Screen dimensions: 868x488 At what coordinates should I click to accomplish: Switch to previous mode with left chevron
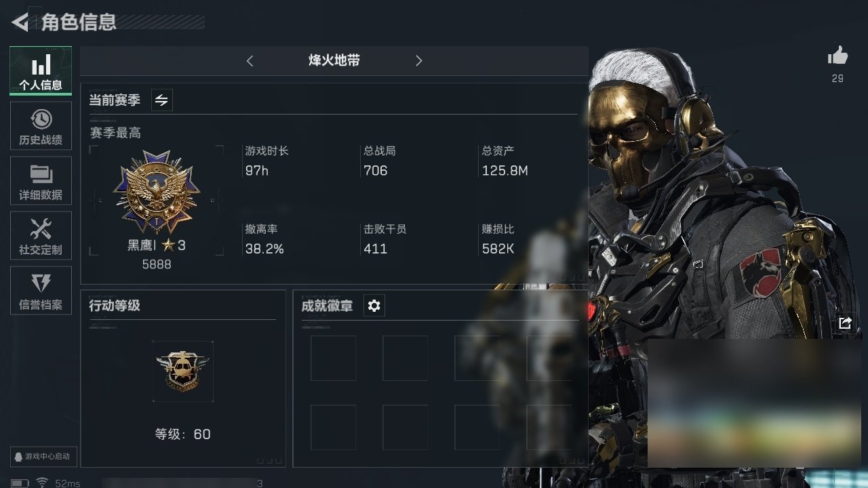(x=250, y=61)
